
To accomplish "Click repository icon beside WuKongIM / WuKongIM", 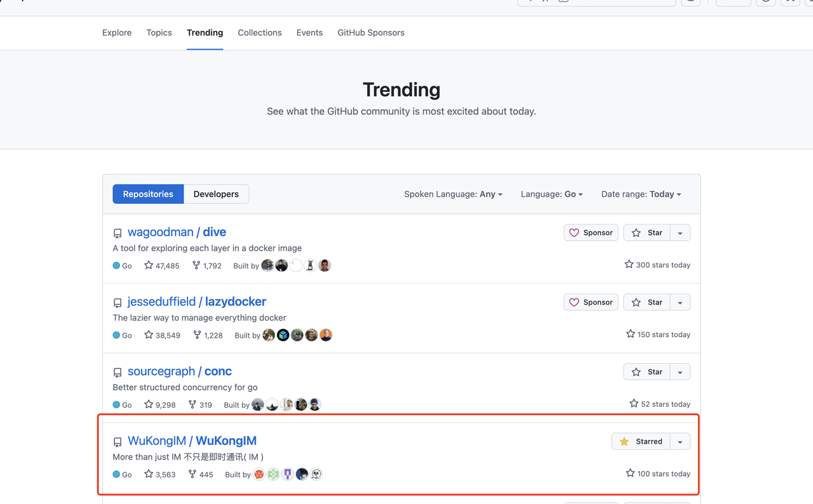I will coord(118,442).
